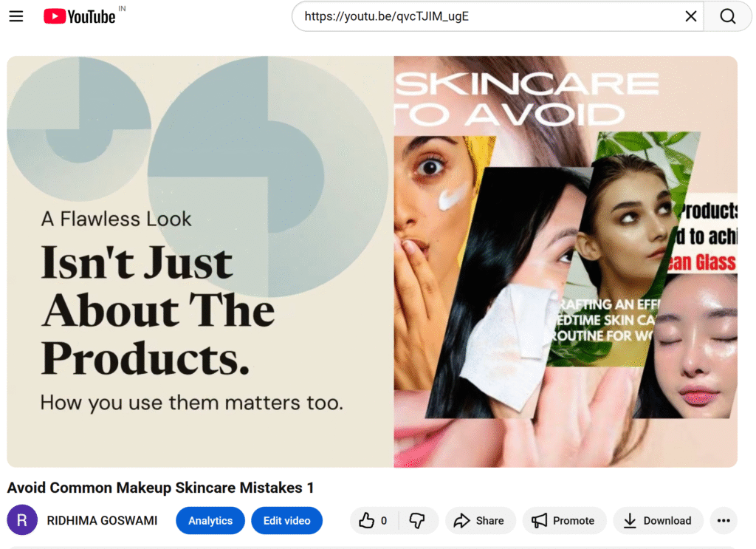Viewport: 756px width, 549px height.
Task: Open the Analytics page for this video
Action: click(x=210, y=521)
